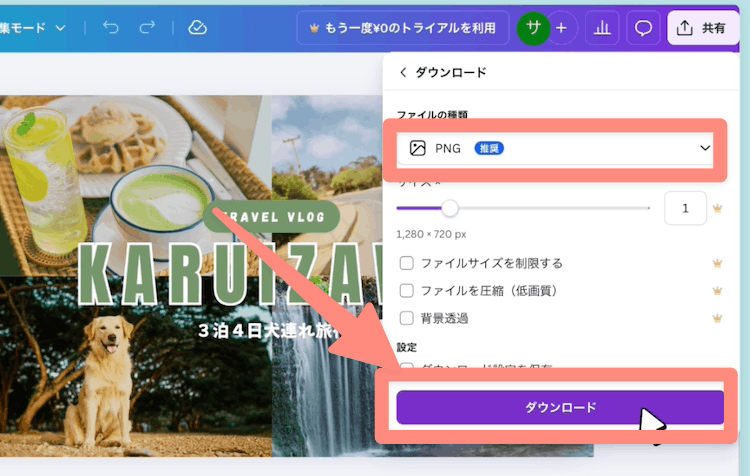750x476 pixels.
Task: Enable 背景透過 checkbox
Action: point(407,318)
